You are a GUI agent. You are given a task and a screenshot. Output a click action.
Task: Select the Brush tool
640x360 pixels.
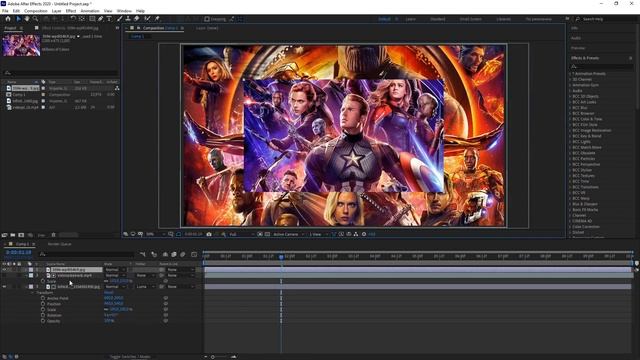120,19
